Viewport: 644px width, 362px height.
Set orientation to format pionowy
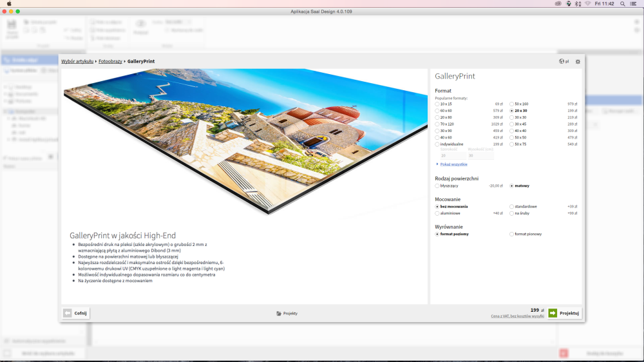point(511,234)
